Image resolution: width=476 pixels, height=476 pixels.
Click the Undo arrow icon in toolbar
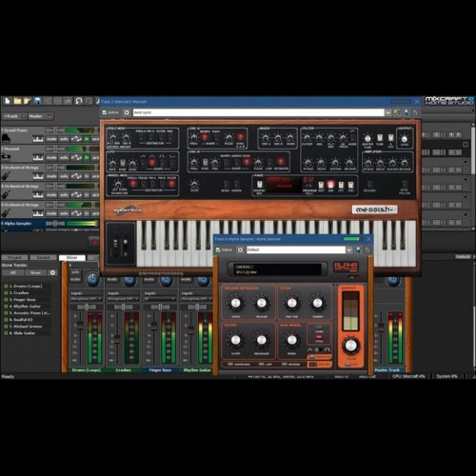pyautogui.click(x=79, y=101)
